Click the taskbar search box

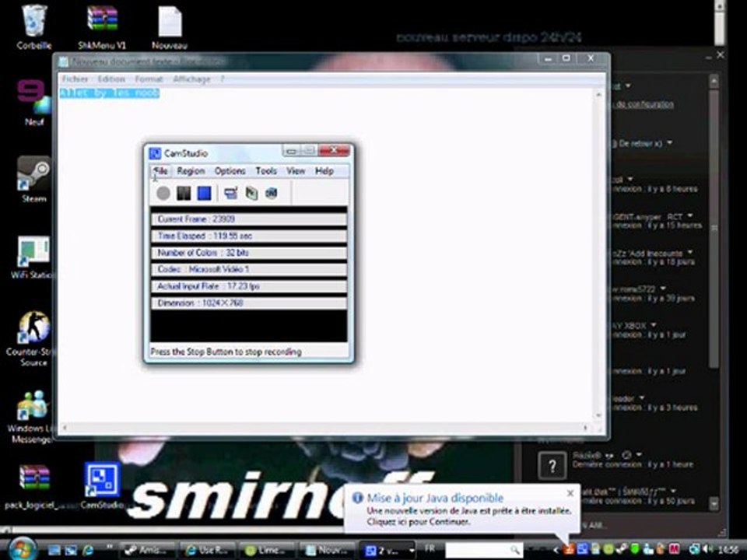(483, 550)
